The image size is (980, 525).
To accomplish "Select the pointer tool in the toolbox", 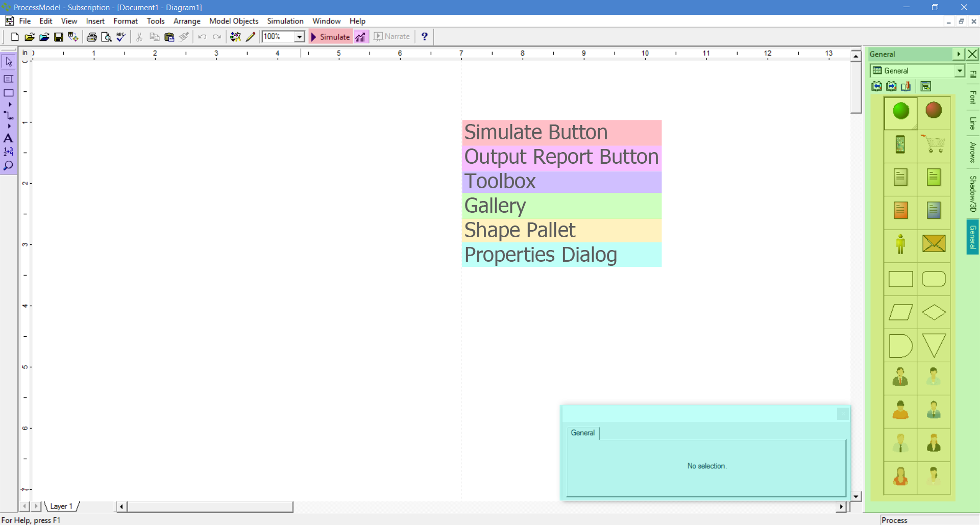I will pyautogui.click(x=9, y=62).
